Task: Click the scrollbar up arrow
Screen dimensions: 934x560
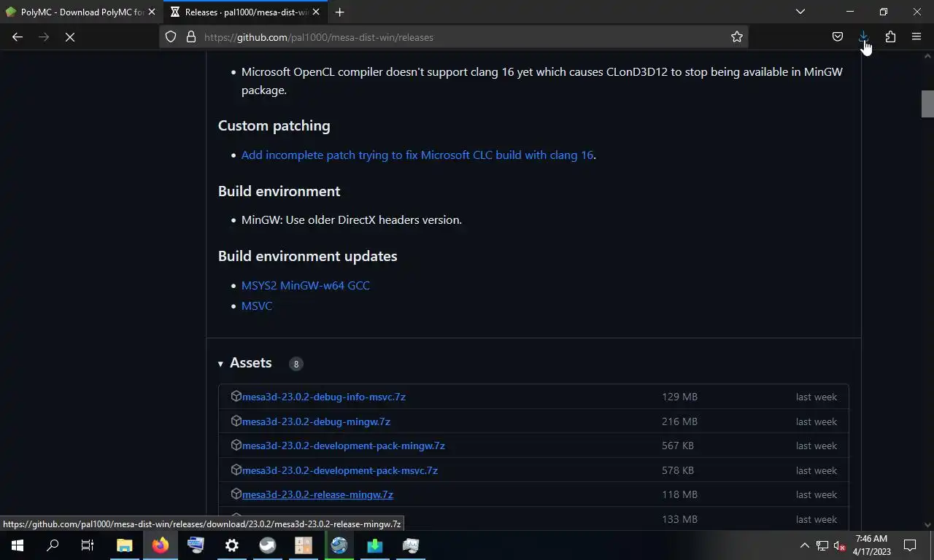Action: 927,56
